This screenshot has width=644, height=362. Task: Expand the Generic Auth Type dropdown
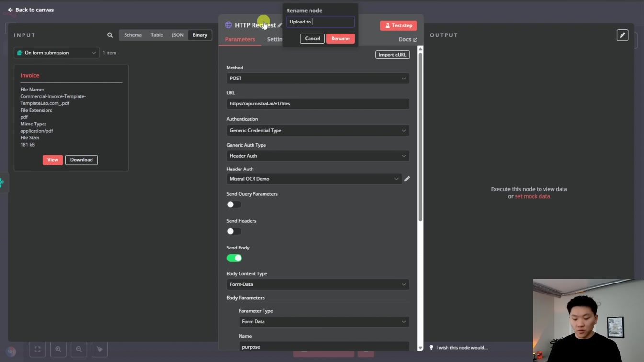tap(318, 156)
